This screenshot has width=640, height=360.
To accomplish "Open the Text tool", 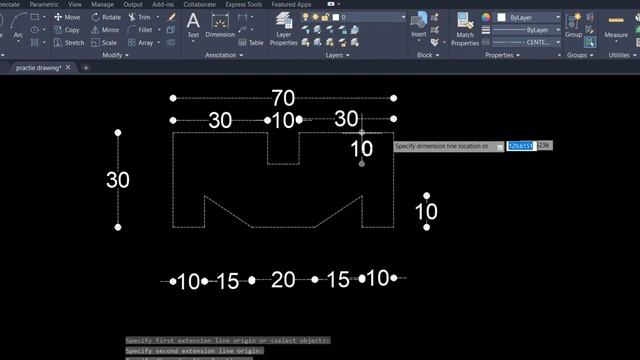I will [x=193, y=25].
